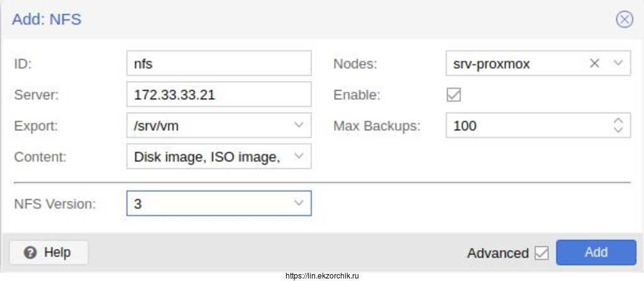Increase Max Backups with up arrow
This screenshot has height=281, width=644.
(x=618, y=121)
